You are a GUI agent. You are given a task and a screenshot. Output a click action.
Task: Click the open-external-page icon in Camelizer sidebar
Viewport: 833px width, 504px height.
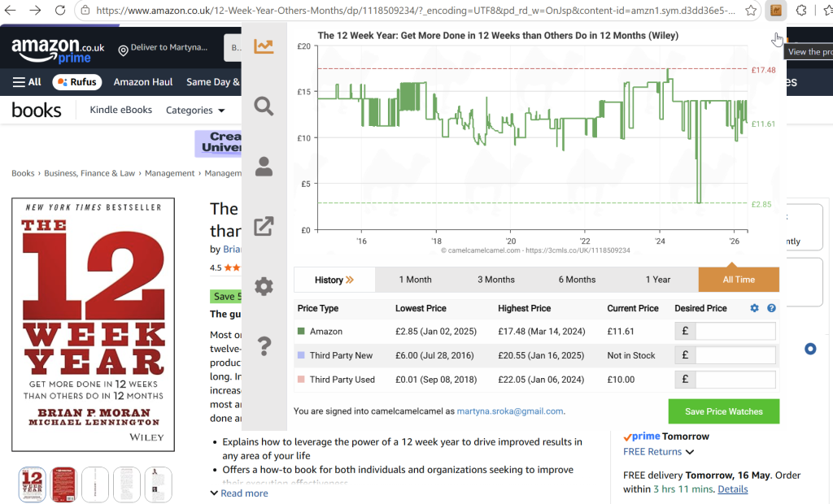[x=264, y=226]
